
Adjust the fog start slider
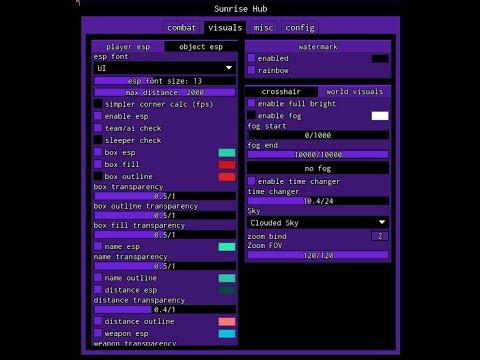pos(318,135)
